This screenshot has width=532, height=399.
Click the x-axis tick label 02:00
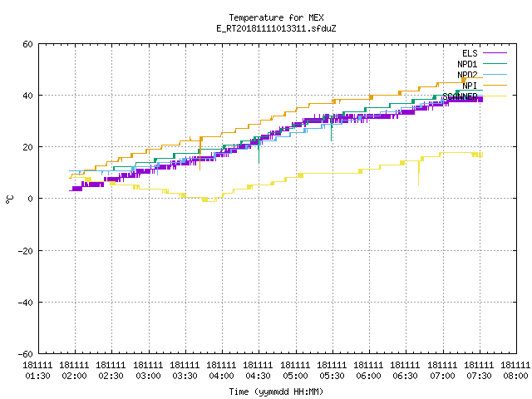pos(74,377)
